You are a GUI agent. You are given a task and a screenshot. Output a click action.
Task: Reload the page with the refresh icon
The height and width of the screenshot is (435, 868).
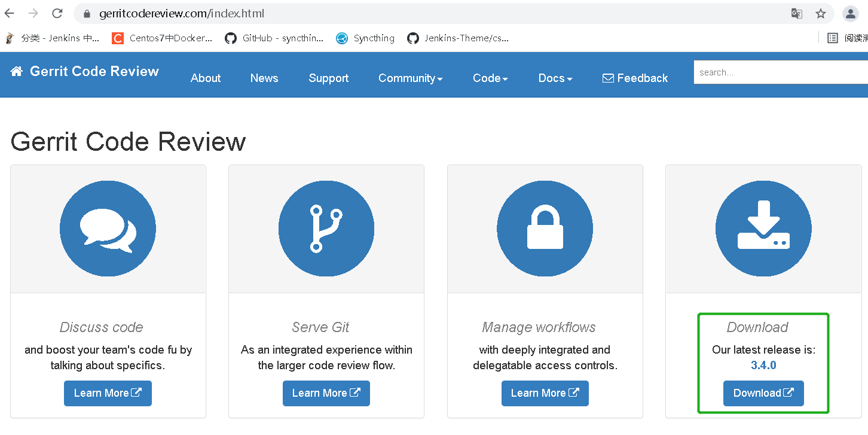tap(57, 13)
